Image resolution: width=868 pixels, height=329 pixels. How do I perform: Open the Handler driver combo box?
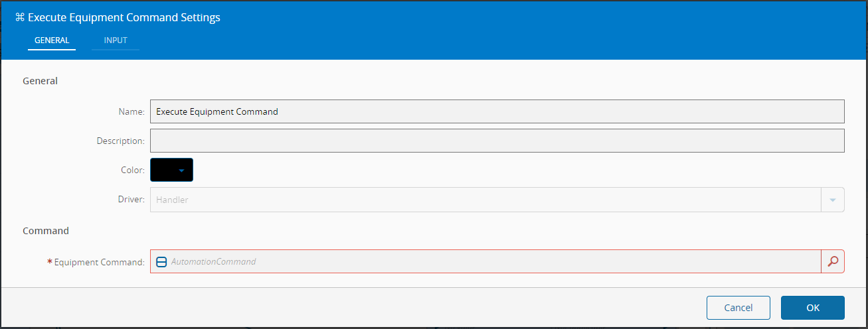click(485, 200)
